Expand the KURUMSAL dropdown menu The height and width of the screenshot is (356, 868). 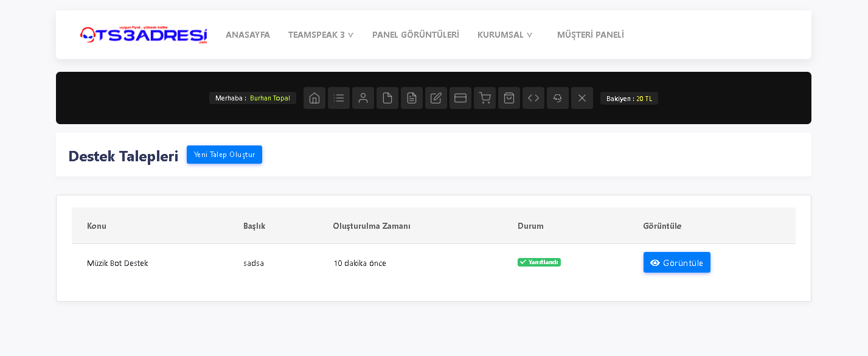point(505,35)
